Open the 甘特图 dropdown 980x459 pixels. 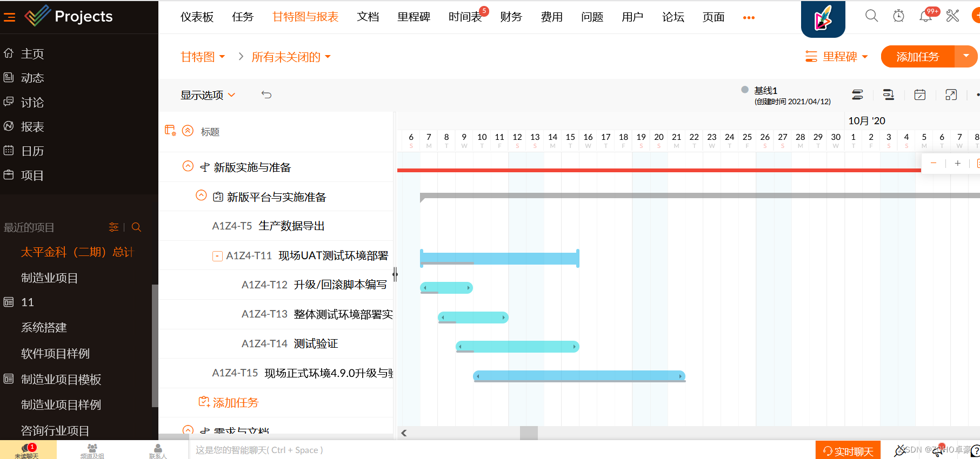tap(203, 57)
